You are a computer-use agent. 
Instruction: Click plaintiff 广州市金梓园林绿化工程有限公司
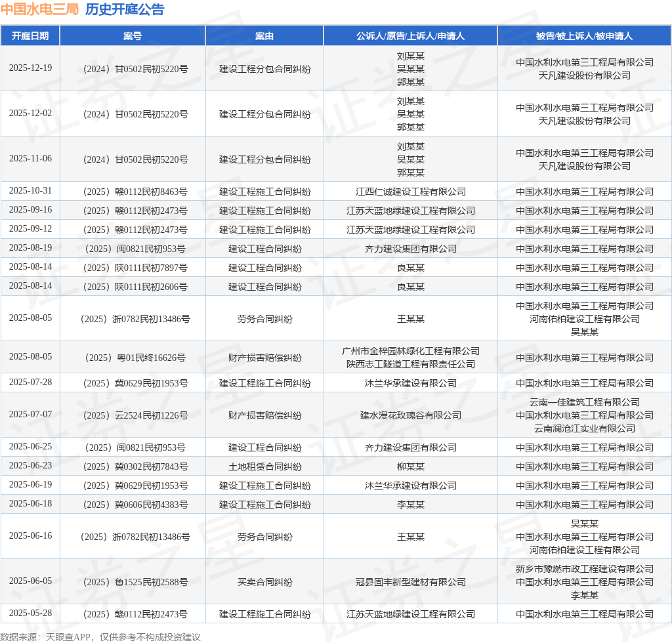click(411, 351)
